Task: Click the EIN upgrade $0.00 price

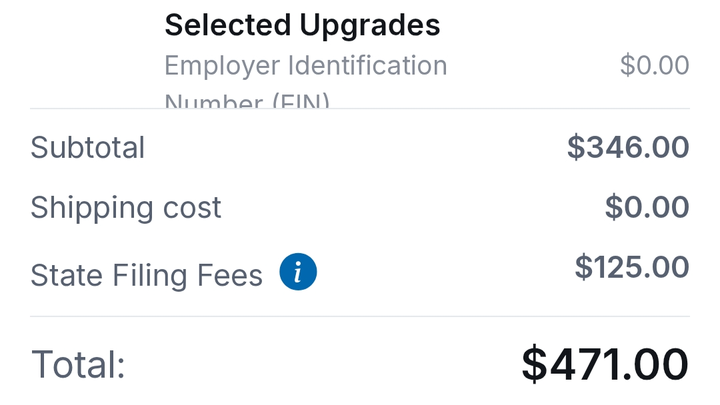Action: click(654, 65)
